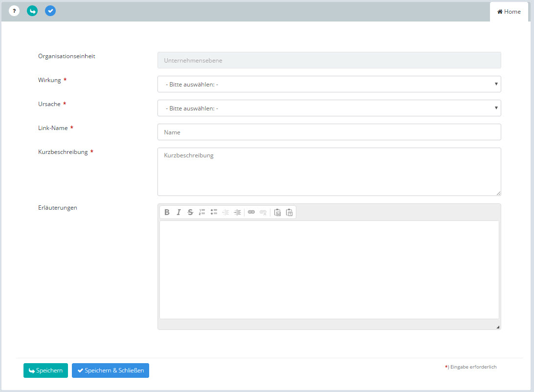This screenshot has width=534, height=392.
Task: Open the Ursache dropdown
Action: [329, 108]
